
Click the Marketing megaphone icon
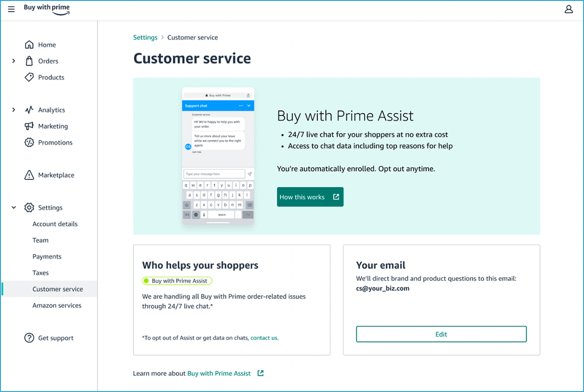click(x=29, y=126)
